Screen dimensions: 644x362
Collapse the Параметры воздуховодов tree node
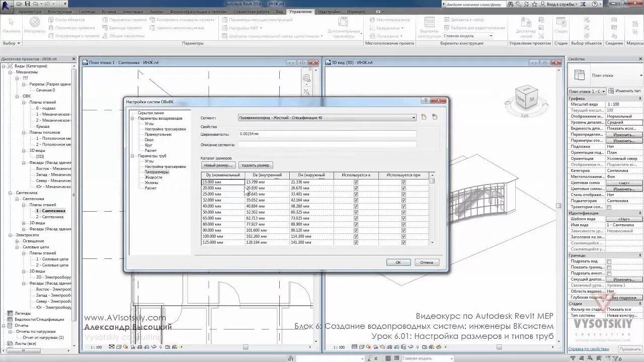[x=133, y=118]
